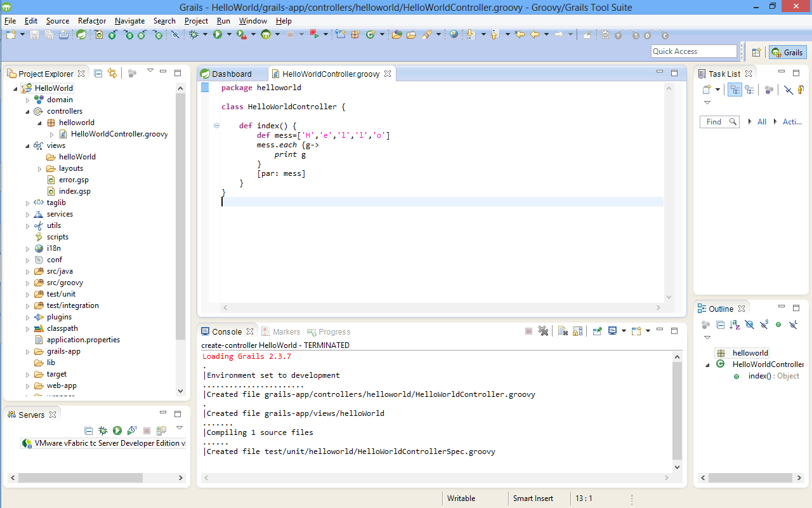
Task: Click the New Task icon in Task List
Action: click(705, 90)
